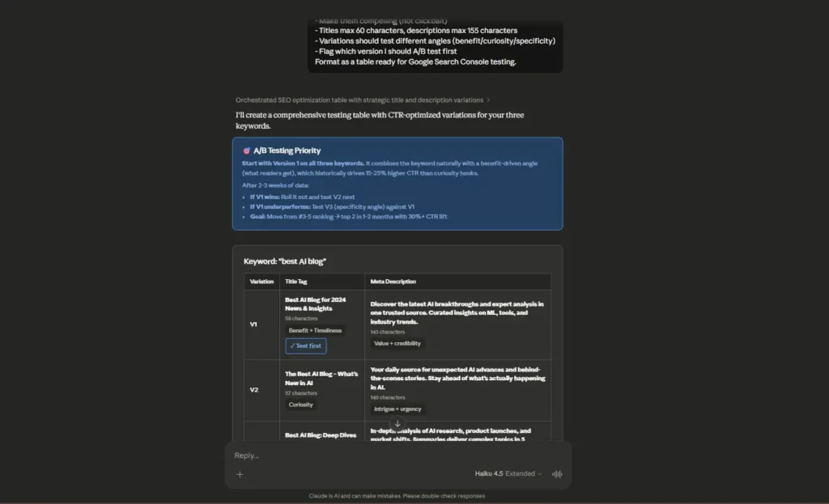
Task: Click the scroll-to-bottom arrow icon
Action: click(x=397, y=423)
